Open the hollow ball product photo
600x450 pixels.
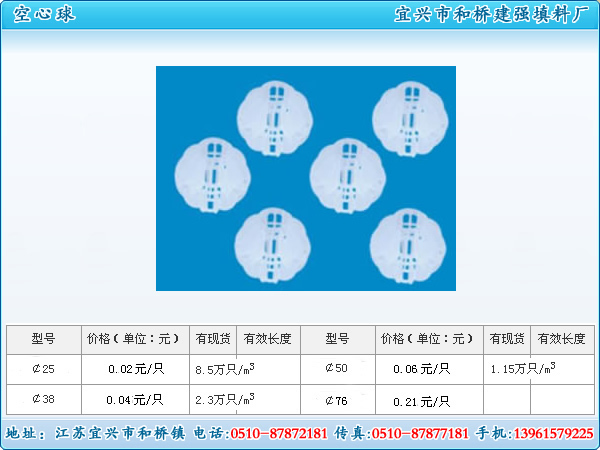tap(305, 178)
